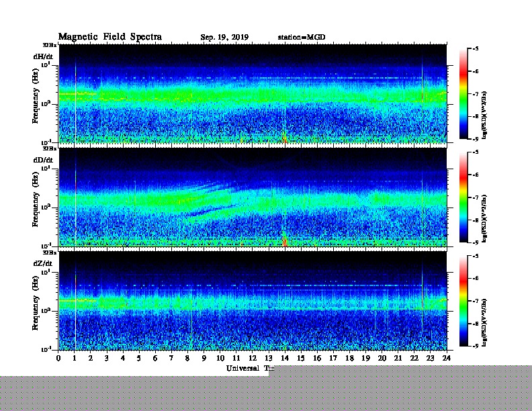532x411 pixels.
Task: Click the -6 value on dD/dt color scale
Action: pos(476,175)
